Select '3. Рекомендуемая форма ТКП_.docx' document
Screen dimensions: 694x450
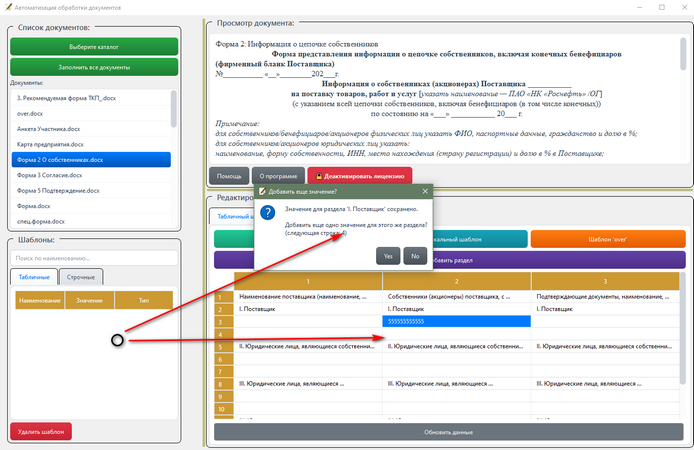point(91,98)
